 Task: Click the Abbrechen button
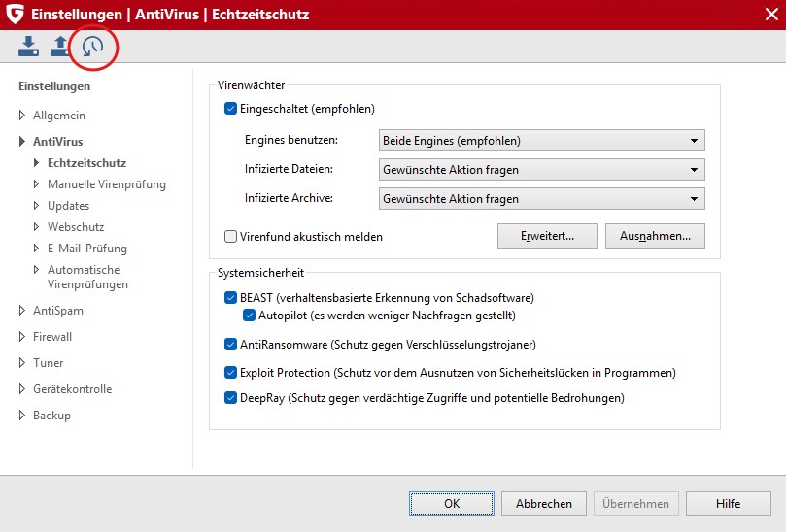point(544,504)
